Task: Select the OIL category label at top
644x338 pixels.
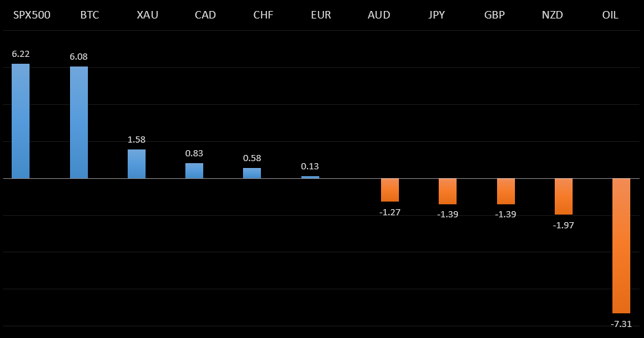Action: 610,14
